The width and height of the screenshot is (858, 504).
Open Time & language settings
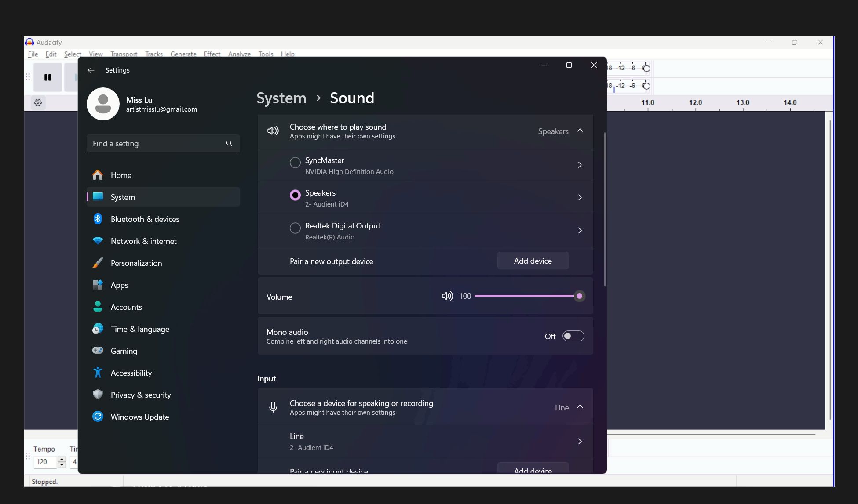[163, 329]
